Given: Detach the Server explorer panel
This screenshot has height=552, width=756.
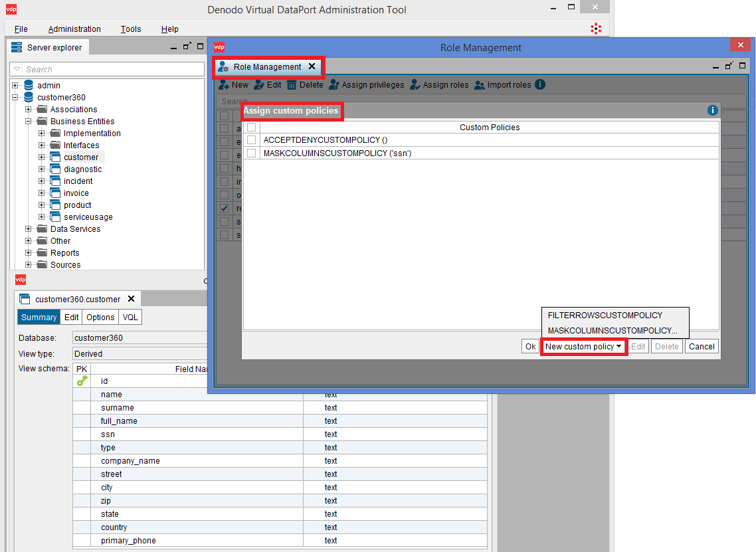Looking at the screenshot, I should 187,46.
